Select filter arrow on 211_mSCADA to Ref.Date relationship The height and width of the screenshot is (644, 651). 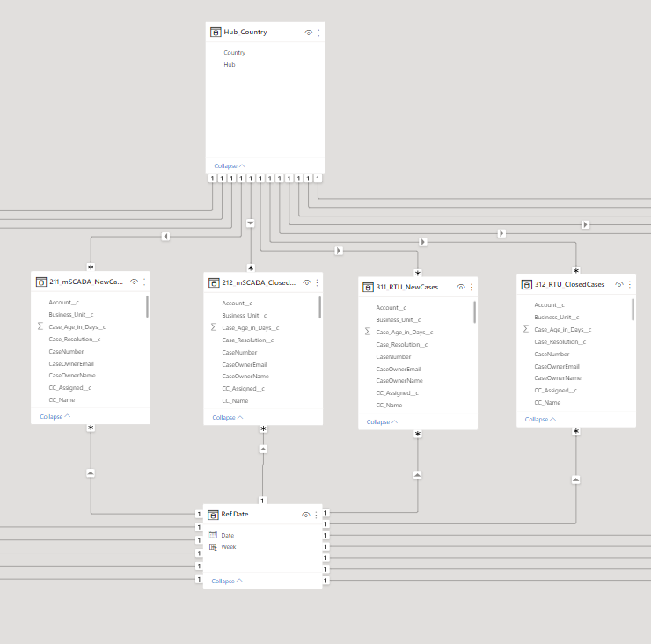pos(91,473)
